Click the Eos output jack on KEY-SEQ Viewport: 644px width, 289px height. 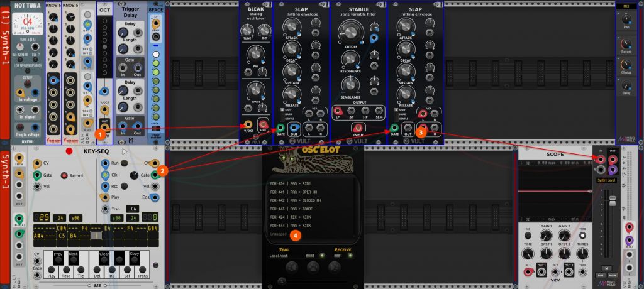[x=155, y=198]
